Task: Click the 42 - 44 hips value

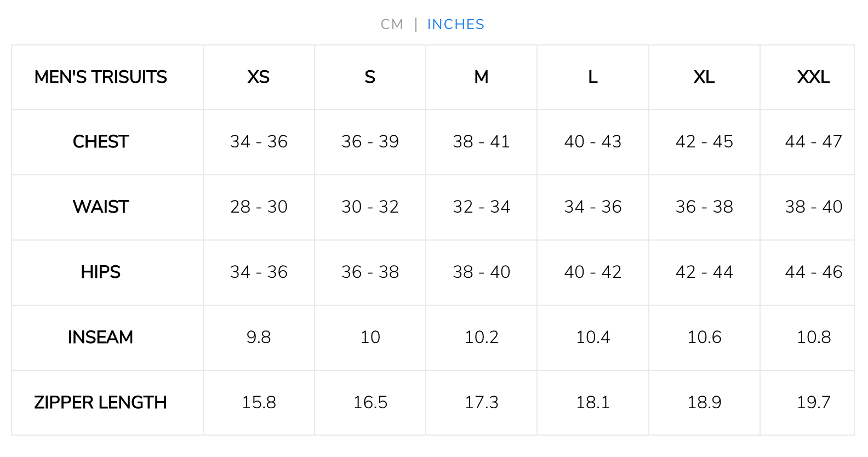Action: pos(704,272)
